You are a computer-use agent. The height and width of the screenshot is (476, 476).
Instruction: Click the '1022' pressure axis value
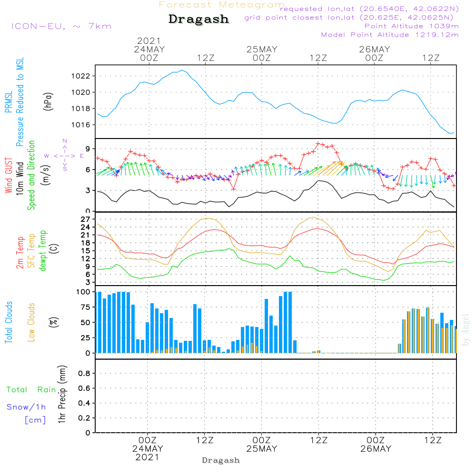(81, 76)
